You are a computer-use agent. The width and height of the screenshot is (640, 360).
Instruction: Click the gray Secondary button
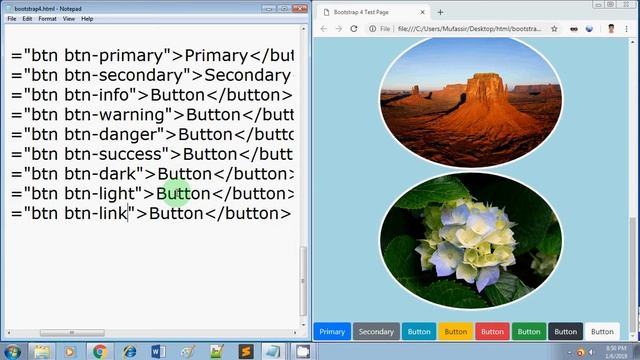[x=376, y=331]
